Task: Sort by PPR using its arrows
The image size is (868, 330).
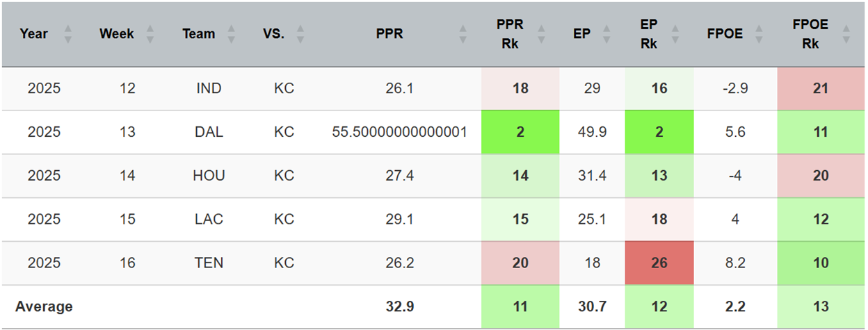Action: [463, 34]
